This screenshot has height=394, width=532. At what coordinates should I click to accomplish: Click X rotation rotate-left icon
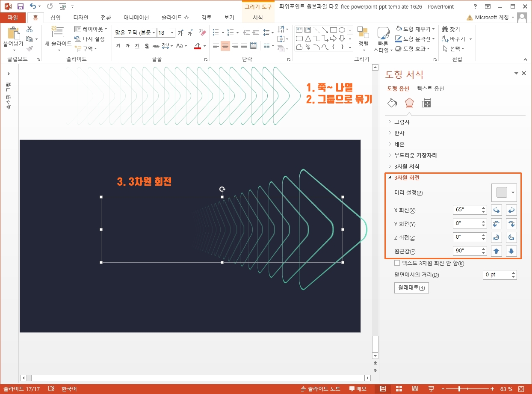[497, 210]
